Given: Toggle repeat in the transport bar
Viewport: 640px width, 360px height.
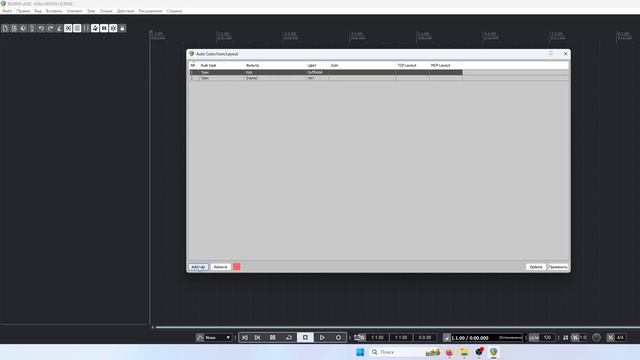Looking at the screenshot, I should 289,338.
